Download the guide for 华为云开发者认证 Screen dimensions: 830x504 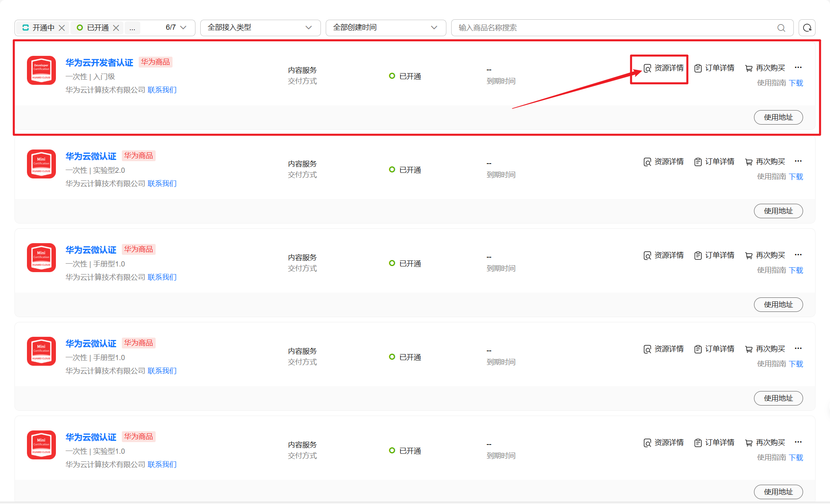tap(796, 83)
